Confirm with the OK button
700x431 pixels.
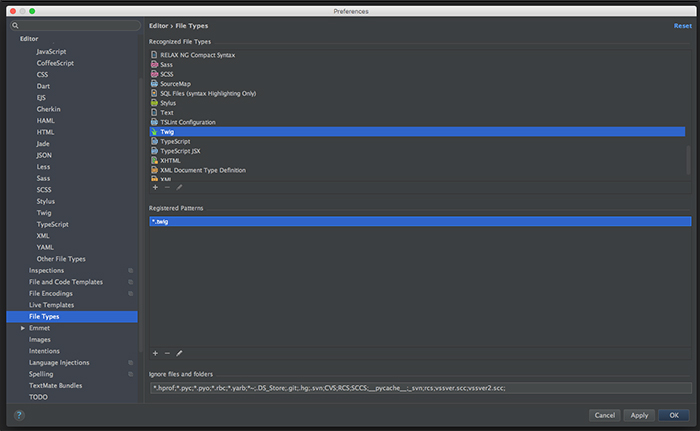coord(674,415)
